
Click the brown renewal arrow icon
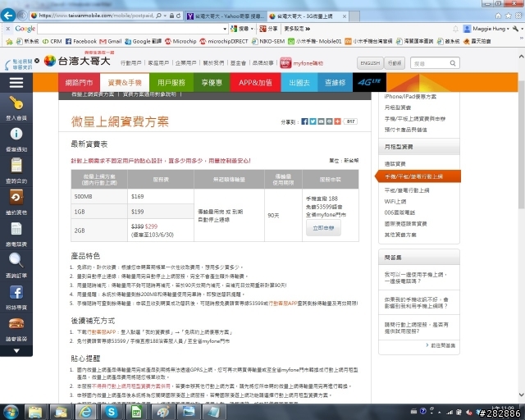coord(16,197)
